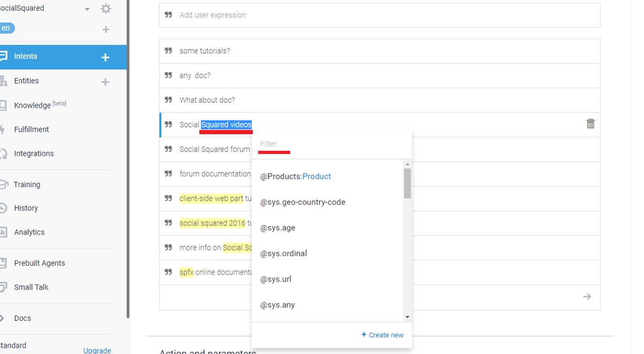
Task: Click the arrow icon below training phrases
Action: pyautogui.click(x=586, y=296)
